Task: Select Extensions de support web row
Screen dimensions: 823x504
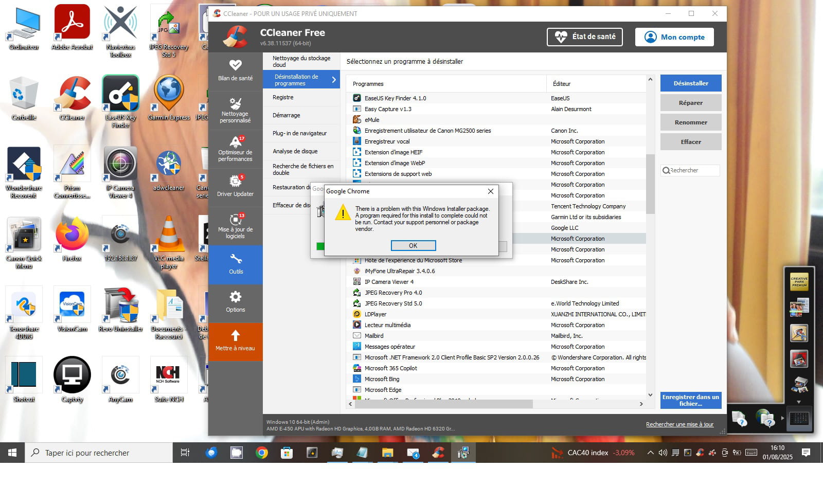Action: pyautogui.click(x=496, y=174)
